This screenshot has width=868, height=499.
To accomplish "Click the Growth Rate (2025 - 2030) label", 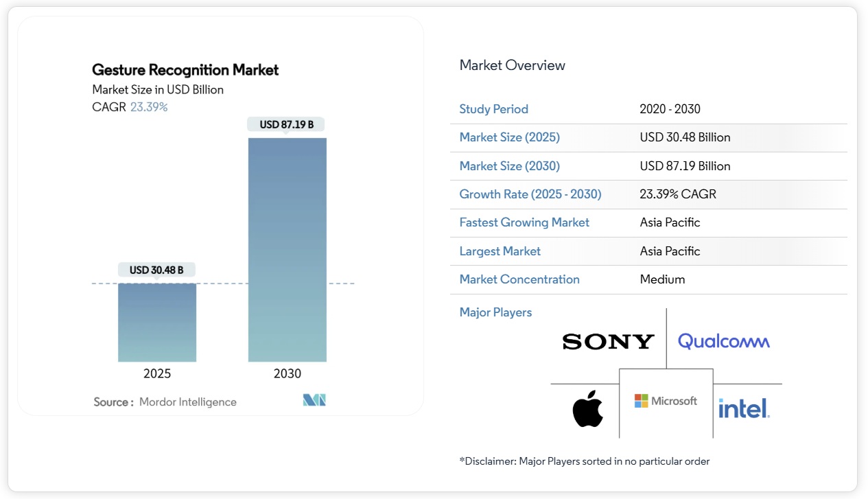I will (x=530, y=194).
